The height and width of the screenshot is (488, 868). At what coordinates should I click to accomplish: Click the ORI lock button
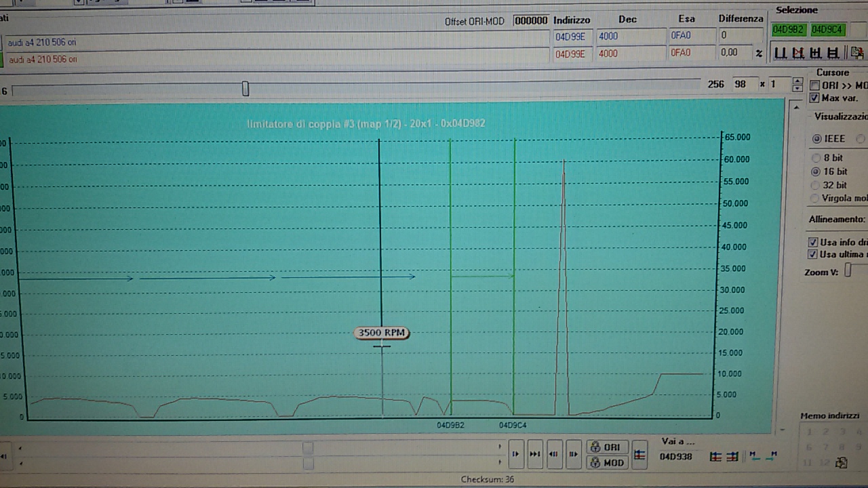pos(606,447)
